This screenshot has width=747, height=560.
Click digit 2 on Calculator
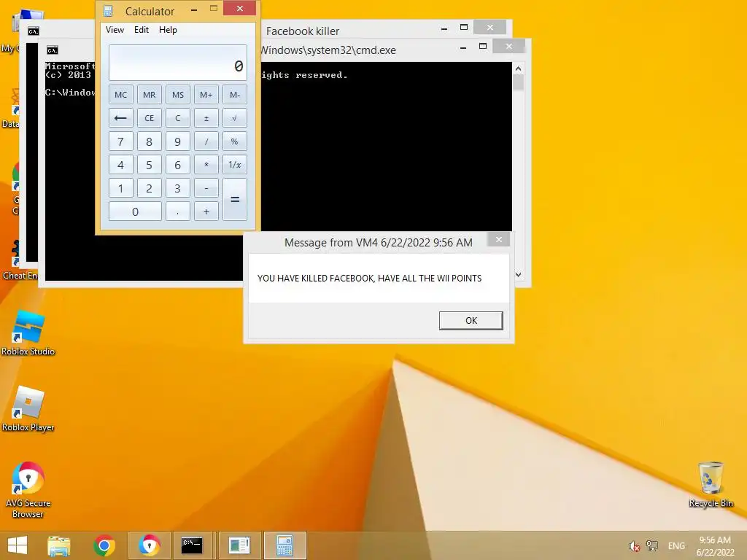(149, 188)
